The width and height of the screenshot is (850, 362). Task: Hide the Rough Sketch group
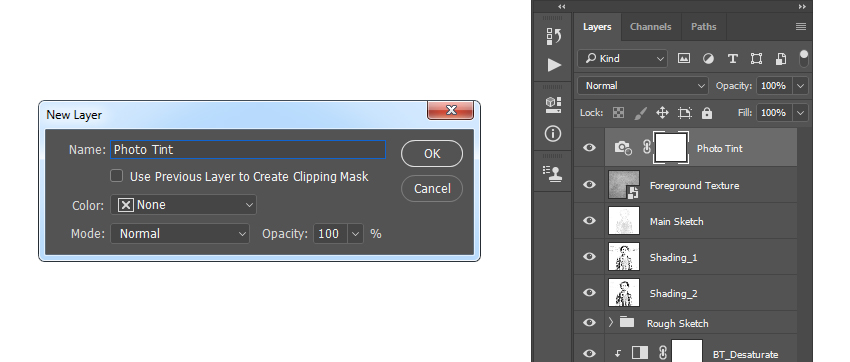pyautogui.click(x=589, y=322)
